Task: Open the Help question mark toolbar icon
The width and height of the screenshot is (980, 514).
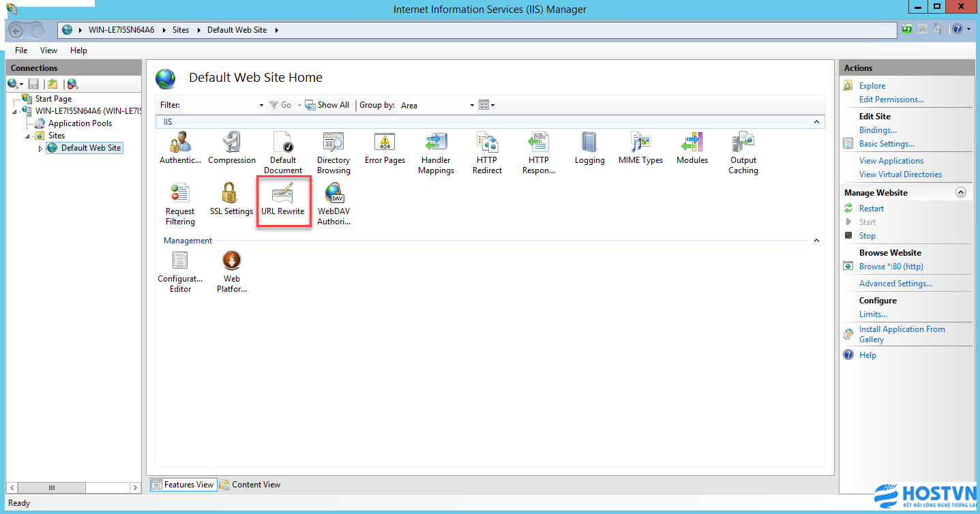Action: pyautogui.click(x=957, y=29)
